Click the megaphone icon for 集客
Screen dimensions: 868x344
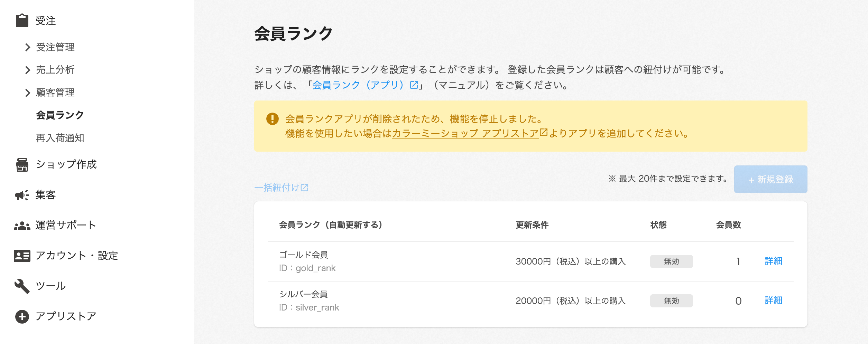pyautogui.click(x=22, y=195)
